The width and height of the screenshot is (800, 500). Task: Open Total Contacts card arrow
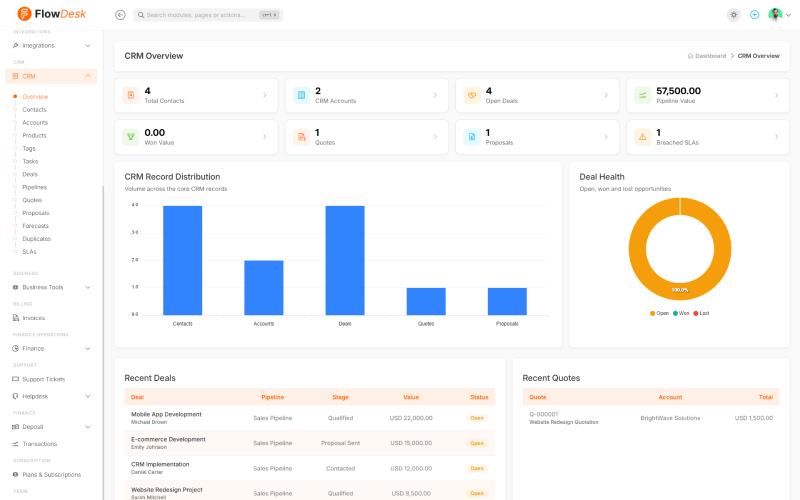tap(265, 95)
